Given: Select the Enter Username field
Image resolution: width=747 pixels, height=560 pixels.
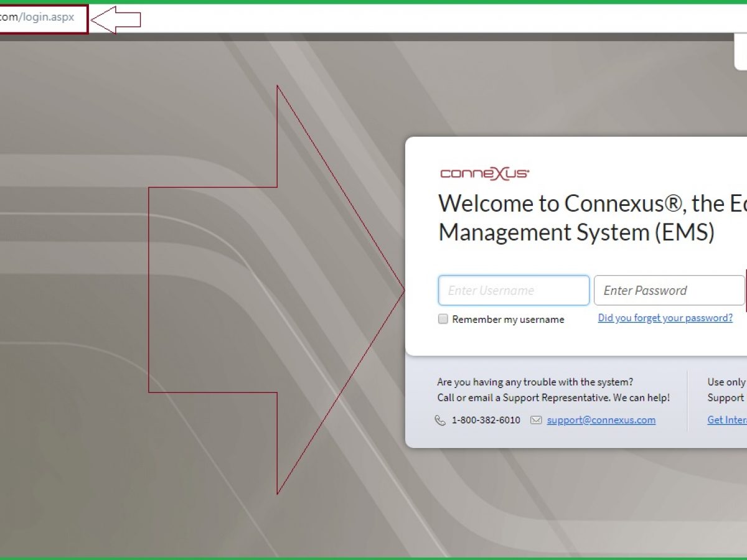Looking at the screenshot, I should pyautogui.click(x=514, y=290).
